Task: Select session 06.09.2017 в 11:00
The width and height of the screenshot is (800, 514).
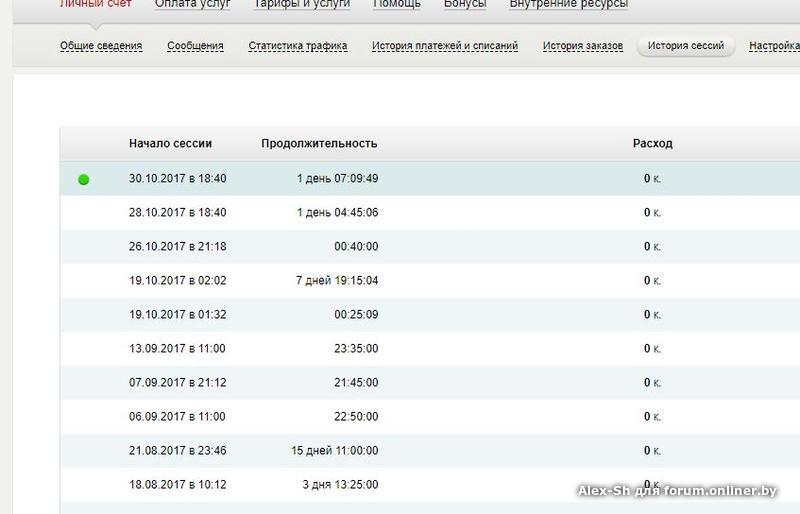Action: (x=177, y=417)
